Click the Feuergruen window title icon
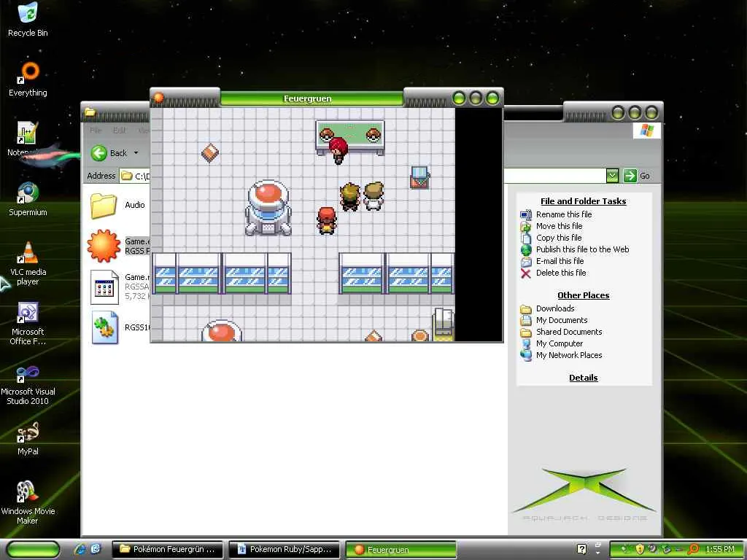The image size is (747, 560). pyautogui.click(x=158, y=98)
